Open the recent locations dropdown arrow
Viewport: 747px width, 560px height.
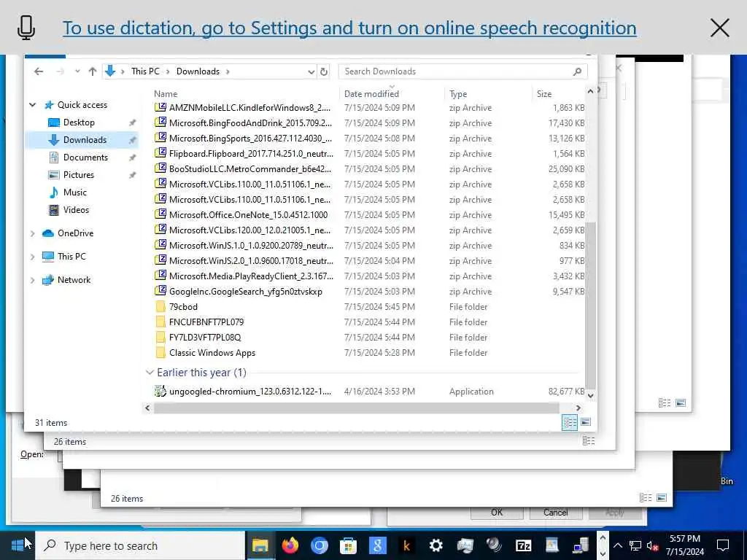pyautogui.click(x=77, y=71)
